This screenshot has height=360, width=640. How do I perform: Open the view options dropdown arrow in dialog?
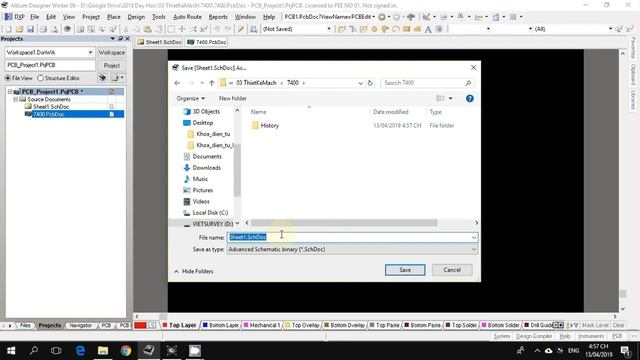click(451, 98)
